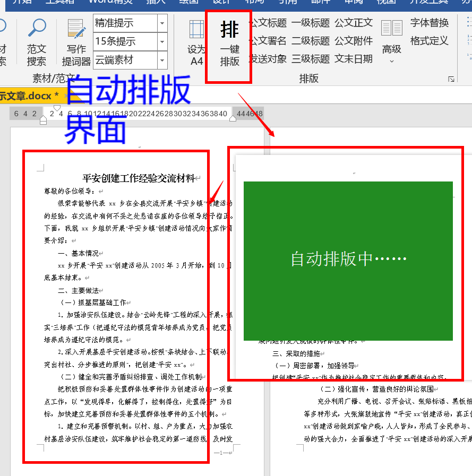Expand the 15条提示 dropdown
The width and height of the screenshot is (472, 476).
click(x=162, y=41)
